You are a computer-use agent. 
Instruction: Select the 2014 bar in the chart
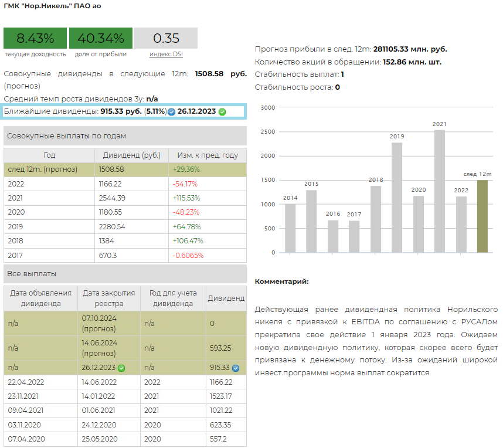point(290,228)
